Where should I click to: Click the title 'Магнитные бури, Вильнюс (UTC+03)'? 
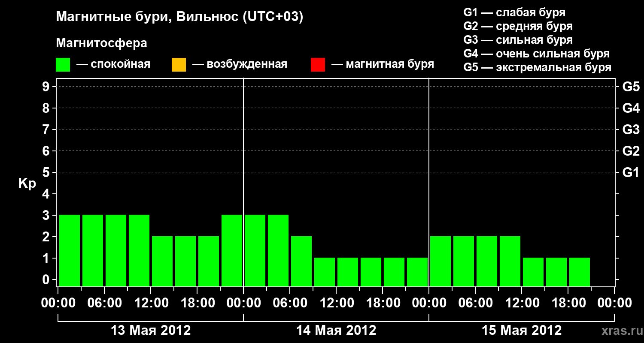click(x=179, y=17)
